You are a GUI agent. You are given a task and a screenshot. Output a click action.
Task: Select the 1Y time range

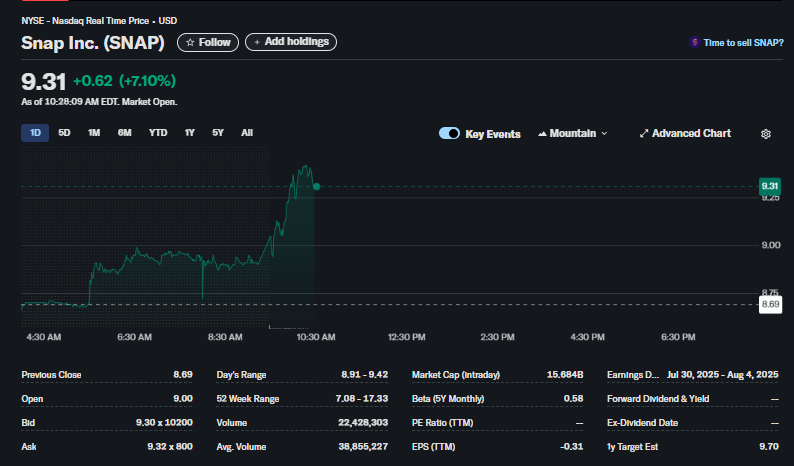[189, 133]
